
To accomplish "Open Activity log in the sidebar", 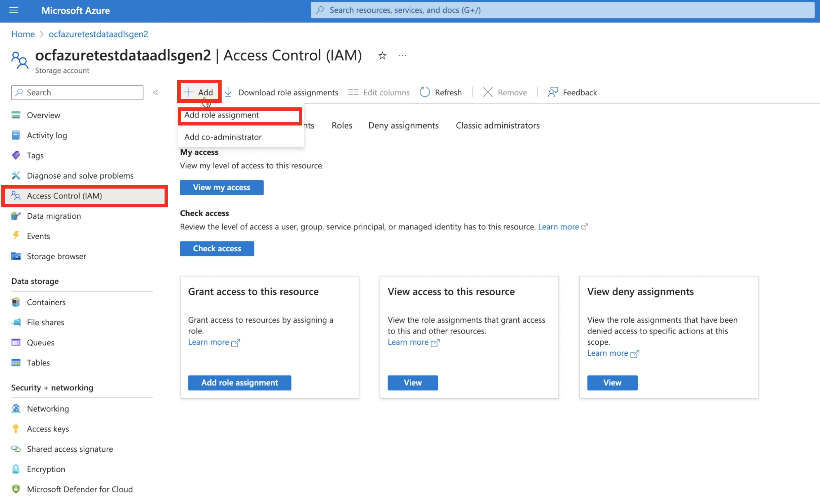I will coord(47,135).
